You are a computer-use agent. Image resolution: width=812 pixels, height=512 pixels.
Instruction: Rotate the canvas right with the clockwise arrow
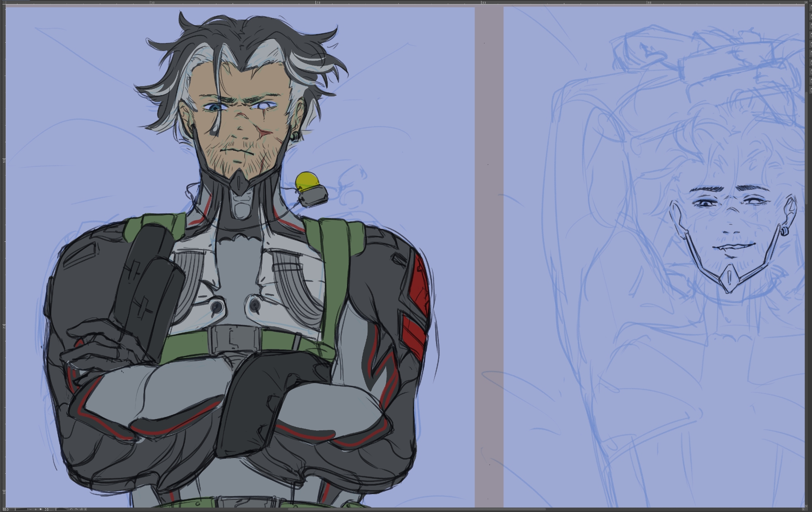tap(76, 509)
